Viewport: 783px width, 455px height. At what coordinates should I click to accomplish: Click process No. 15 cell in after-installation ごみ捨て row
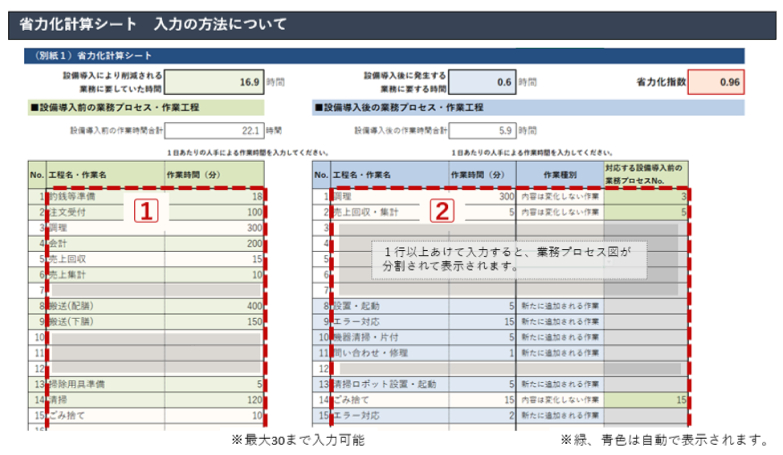tap(646, 400)
